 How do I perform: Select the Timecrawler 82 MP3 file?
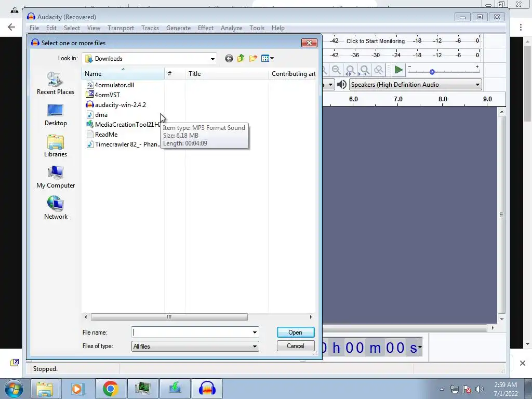124,144
